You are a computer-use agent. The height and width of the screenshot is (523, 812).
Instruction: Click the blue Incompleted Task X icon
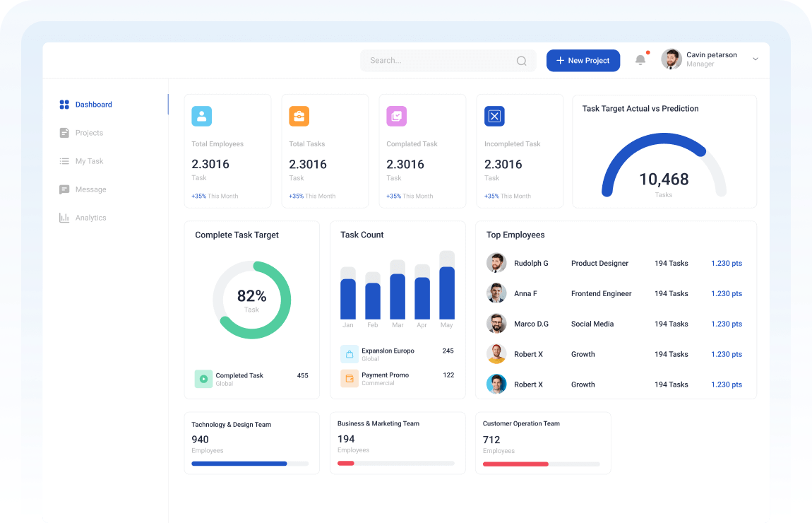tap(494, 117)
